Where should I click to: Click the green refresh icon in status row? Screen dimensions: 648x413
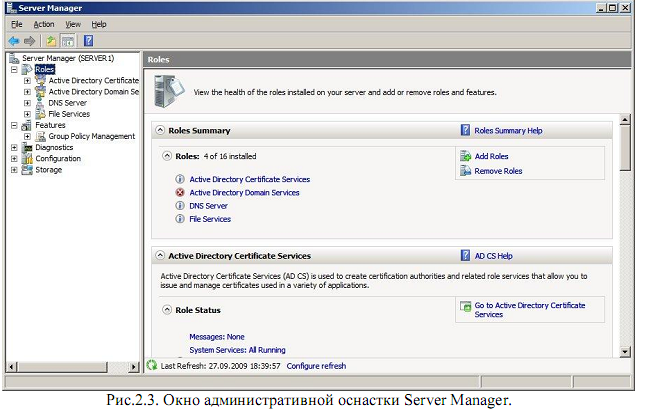152,365
